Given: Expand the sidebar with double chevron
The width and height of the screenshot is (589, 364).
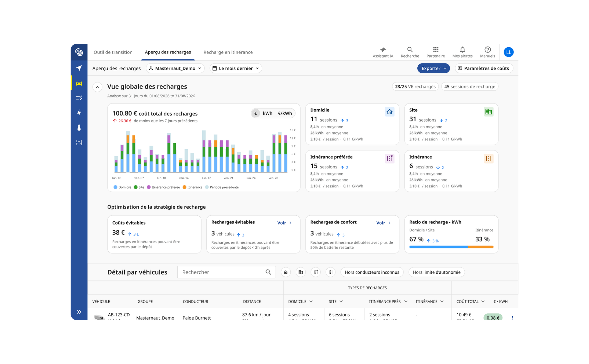Looking at the screenshot, I should pyautogui.click(x=79, y=312).
